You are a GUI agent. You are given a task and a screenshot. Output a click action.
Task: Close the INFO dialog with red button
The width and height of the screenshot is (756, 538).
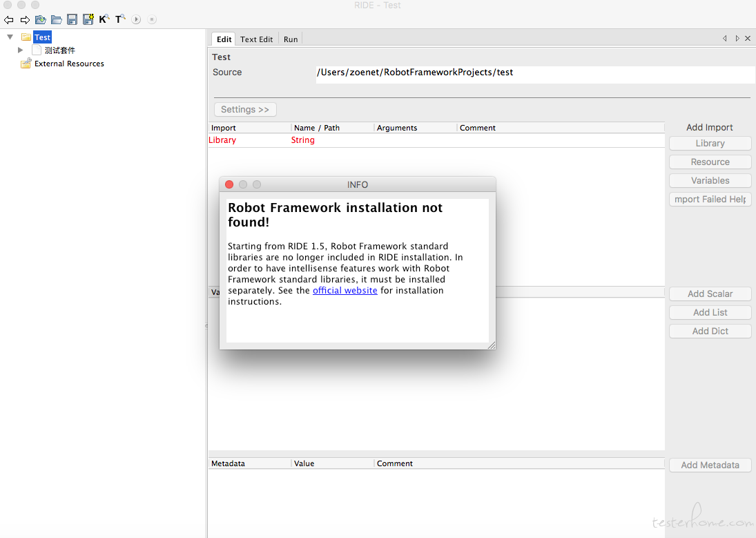click(229, 184)
